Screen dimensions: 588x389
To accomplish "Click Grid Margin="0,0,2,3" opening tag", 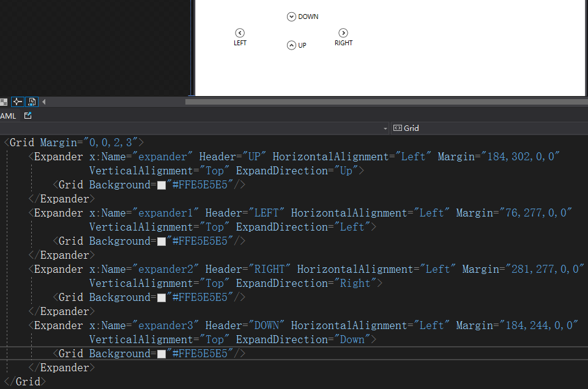I will [x=74, y=143].
